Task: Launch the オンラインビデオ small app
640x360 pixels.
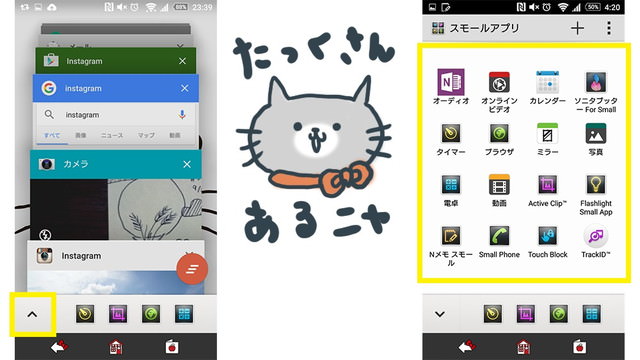Action: (x=499, y=83)
